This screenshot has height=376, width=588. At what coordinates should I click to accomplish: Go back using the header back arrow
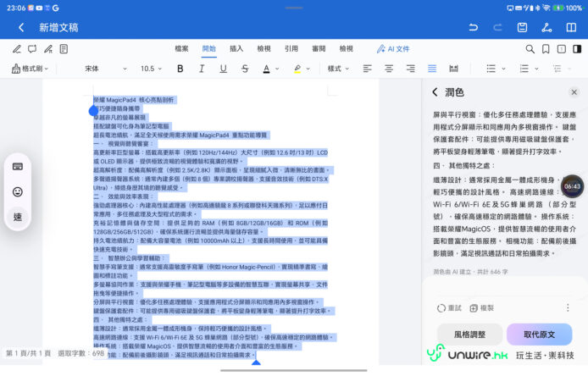pos(21,27)
